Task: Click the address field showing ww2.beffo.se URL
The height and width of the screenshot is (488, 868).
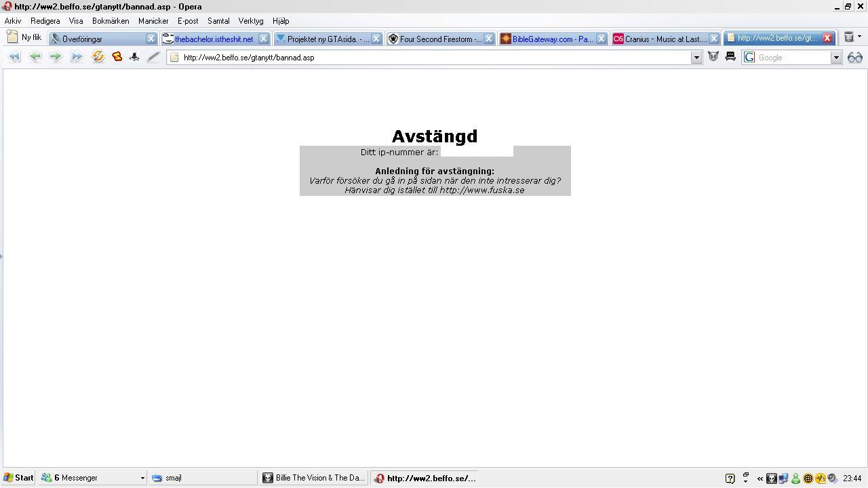Action: tap(434, 58)
